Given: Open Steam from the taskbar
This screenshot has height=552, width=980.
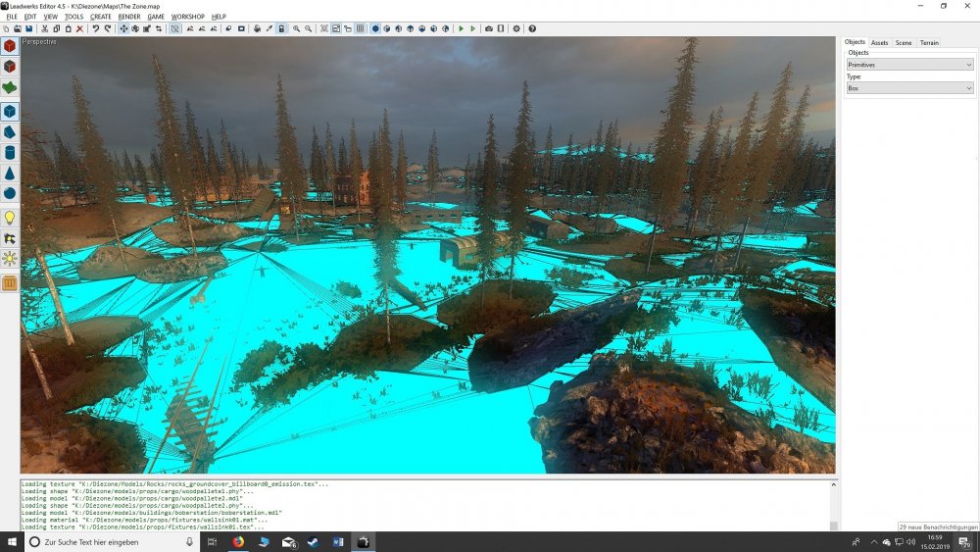Looking at the screenshot, I should click(313, 542).
